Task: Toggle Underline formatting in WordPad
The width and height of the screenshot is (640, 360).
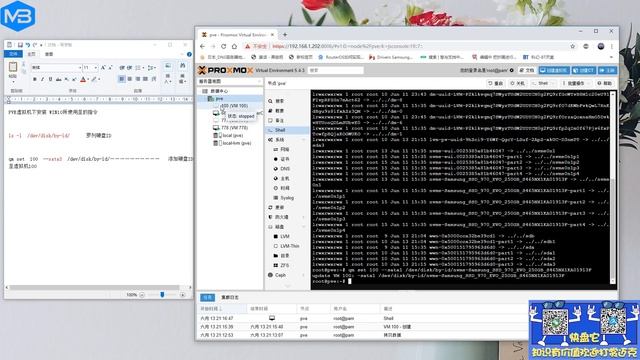Action: click(x=50, y=79)
